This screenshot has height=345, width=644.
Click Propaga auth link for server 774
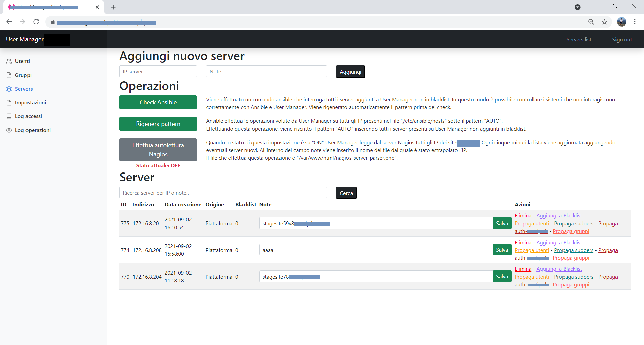[608, 250]
